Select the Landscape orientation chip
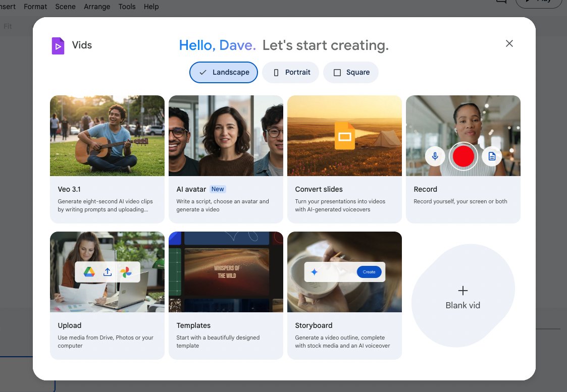Screen dimensions: 567x392 click(x=224, y=72)
